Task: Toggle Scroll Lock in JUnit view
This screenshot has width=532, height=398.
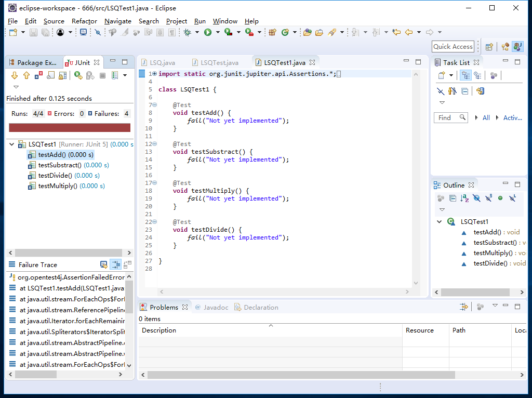Action: pyautogui.click(x=63, y=75)
